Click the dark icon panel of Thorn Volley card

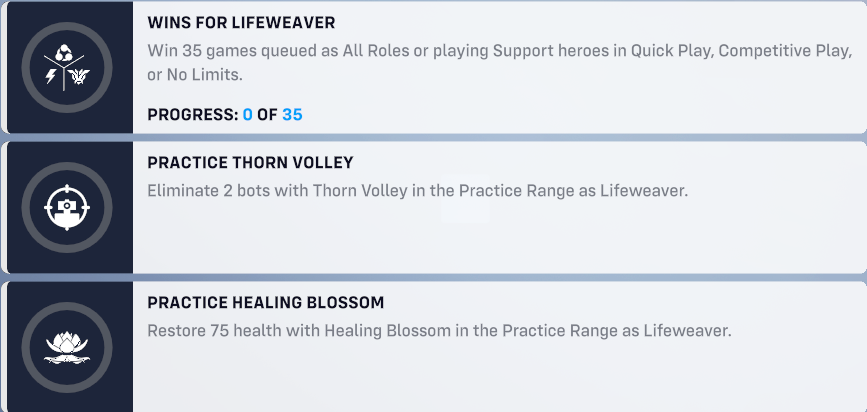click(x=69, y=207)
